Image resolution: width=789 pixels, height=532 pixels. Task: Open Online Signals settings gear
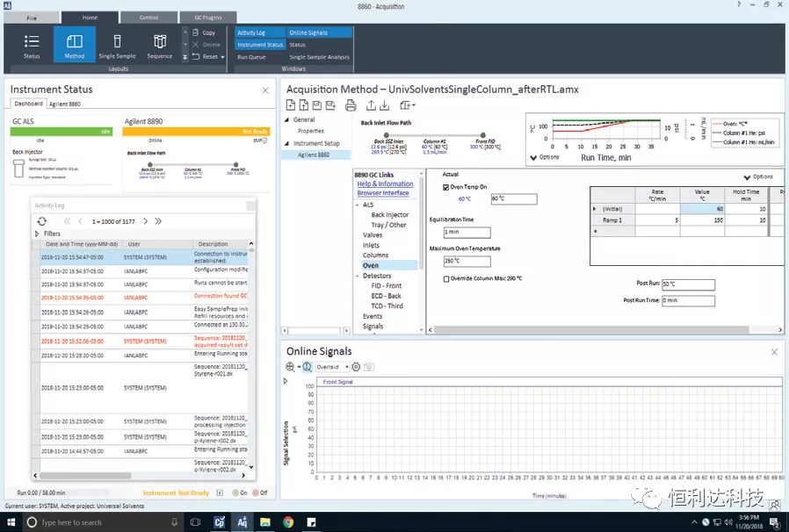356,367
